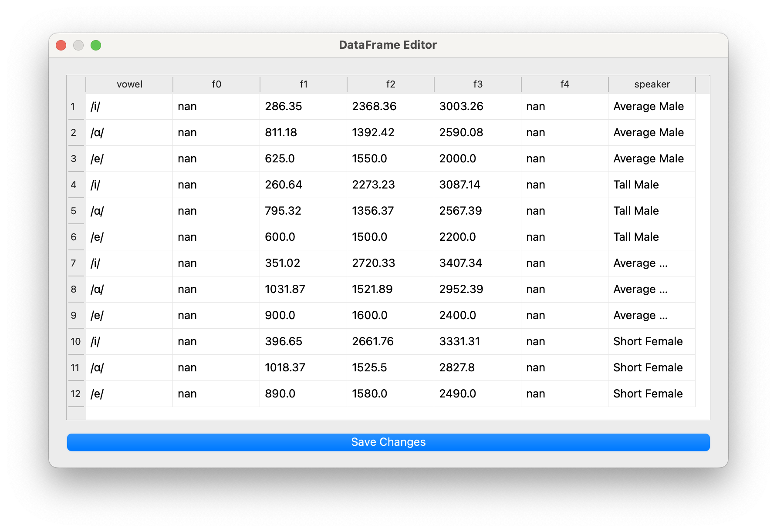Click the f3 cell 3331.31
Screen dimensions: 777x532
[x=478, y=342]
